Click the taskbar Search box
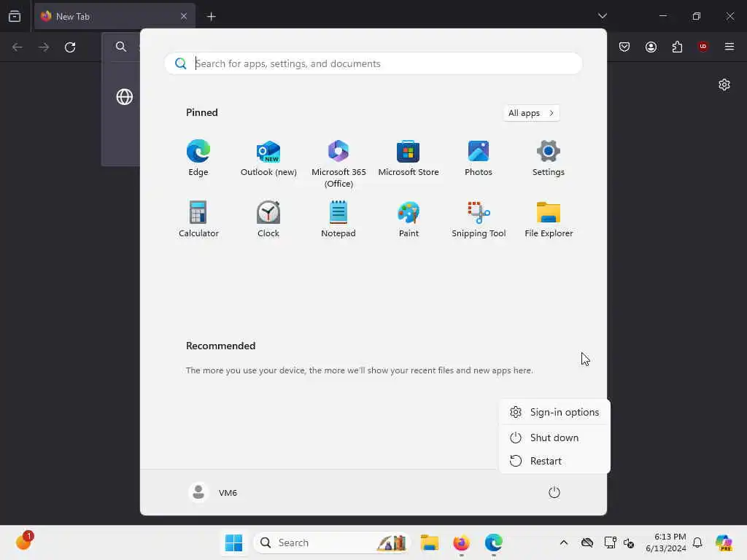This screenshot has height=560, width=747. [x=332, y=542]
